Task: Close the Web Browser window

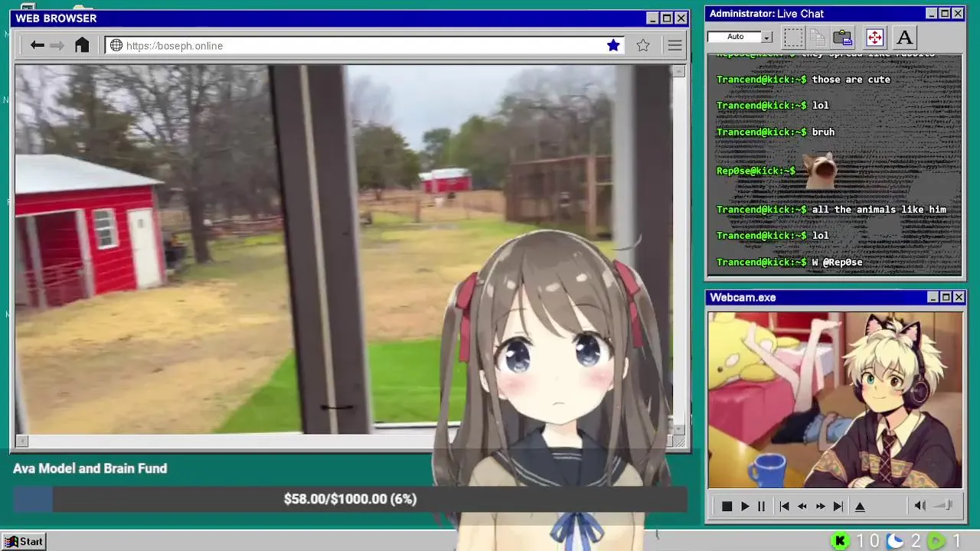Action: coord(680,18)
